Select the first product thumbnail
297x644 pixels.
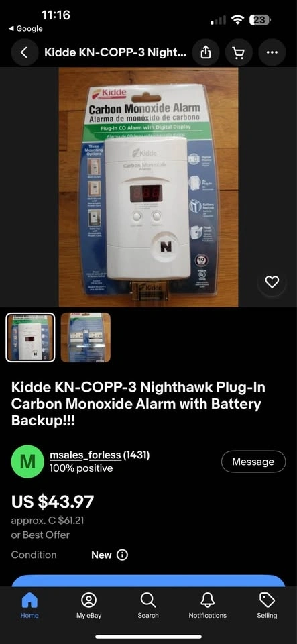click(x=30, y=337)
